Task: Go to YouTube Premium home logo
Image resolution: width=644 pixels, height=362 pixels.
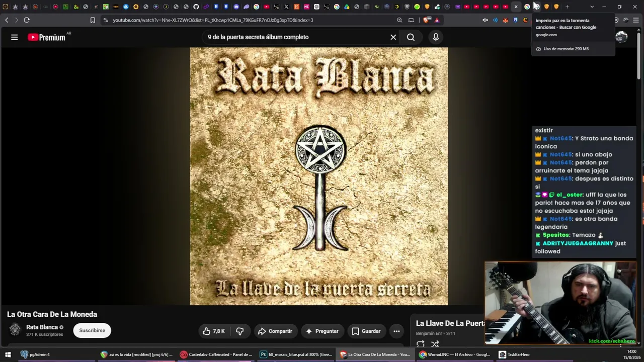Action: click(x=47, y=37)
